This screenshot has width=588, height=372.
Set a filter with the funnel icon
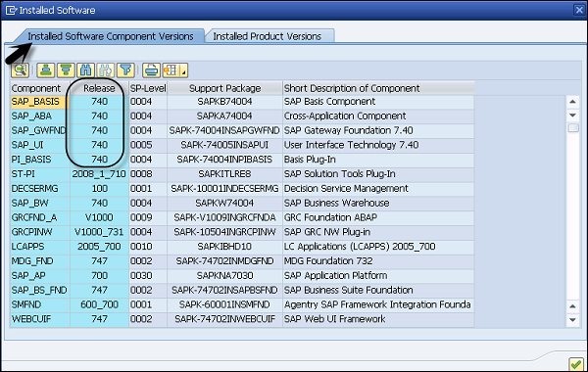(x=125, y=70)
